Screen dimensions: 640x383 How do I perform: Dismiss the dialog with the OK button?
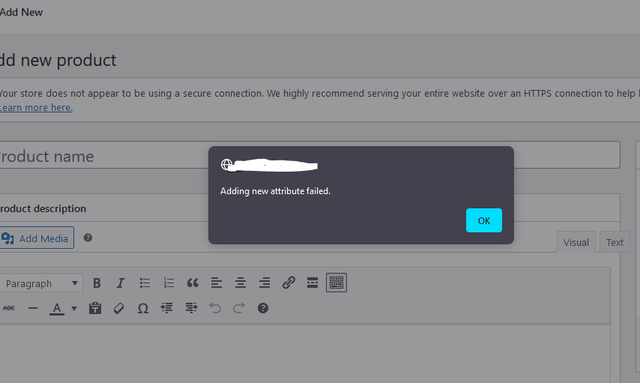click(x=484, y=220)
